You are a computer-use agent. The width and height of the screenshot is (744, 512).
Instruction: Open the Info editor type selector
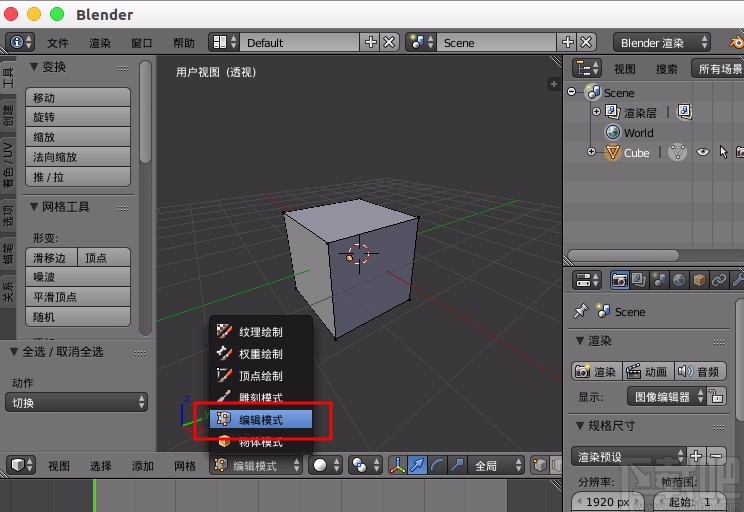tap(20, 42)
